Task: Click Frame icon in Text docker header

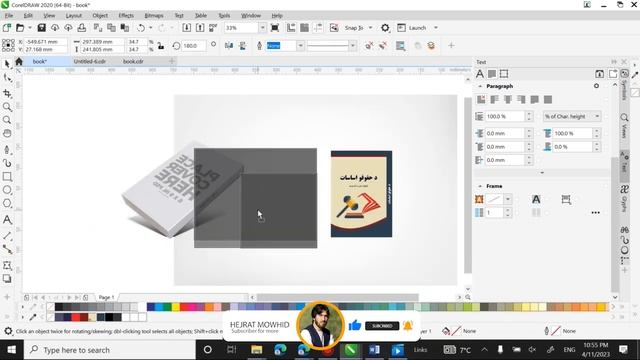Action: tap(504, 74)
